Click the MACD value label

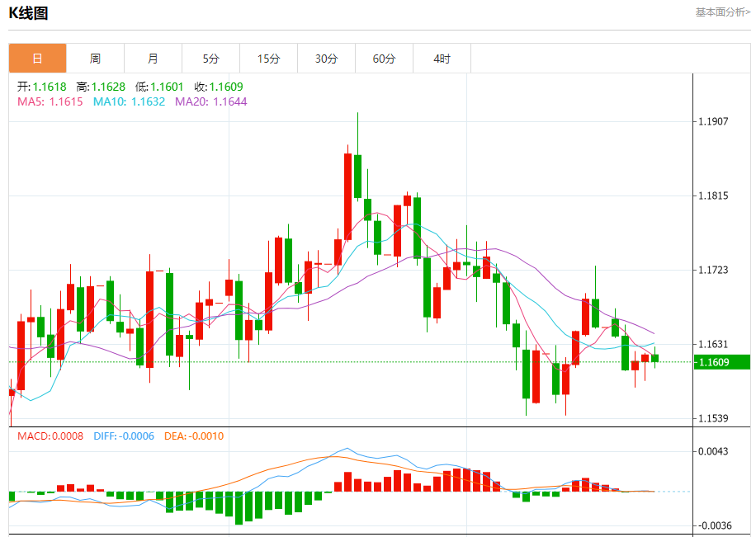click(x=50, y=436)
